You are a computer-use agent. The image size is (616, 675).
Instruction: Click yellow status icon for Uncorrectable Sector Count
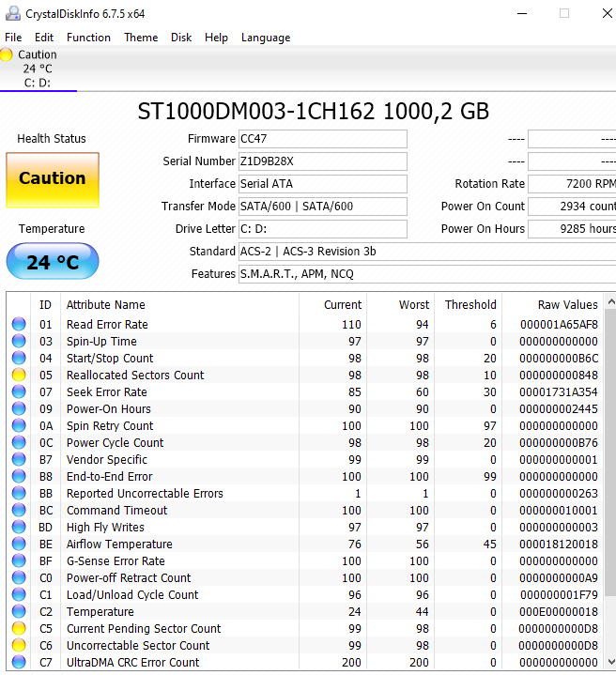[x=19, y=645]
